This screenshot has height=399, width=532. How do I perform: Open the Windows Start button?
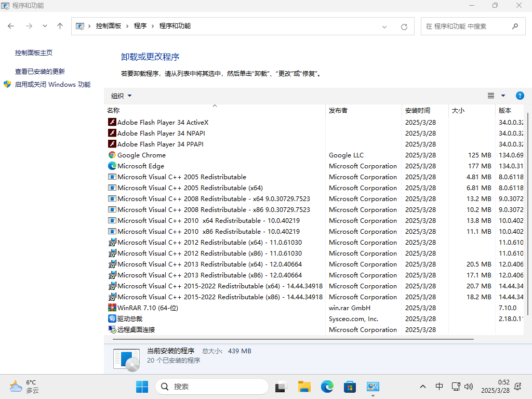coord(142,387)
